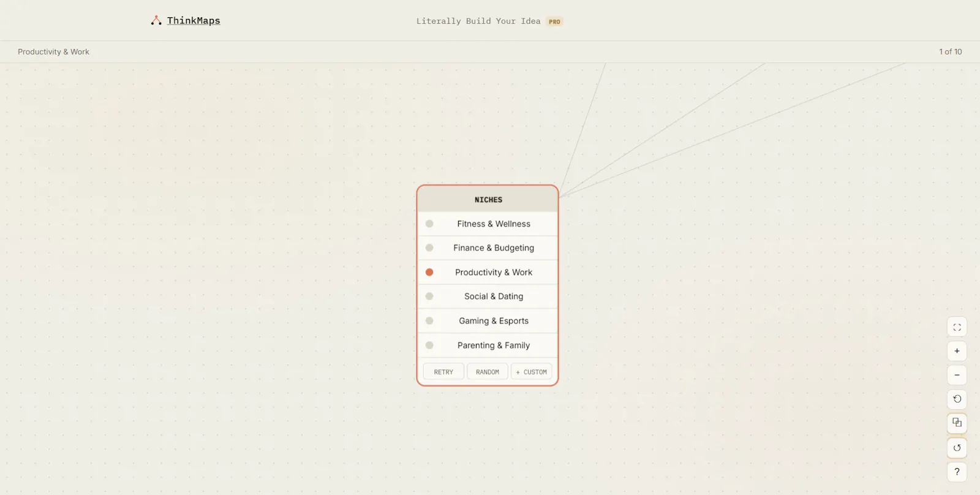Click the Productivity & Work breadcrumb
Screen dimensions: 980x495
(x=53, y=51)
